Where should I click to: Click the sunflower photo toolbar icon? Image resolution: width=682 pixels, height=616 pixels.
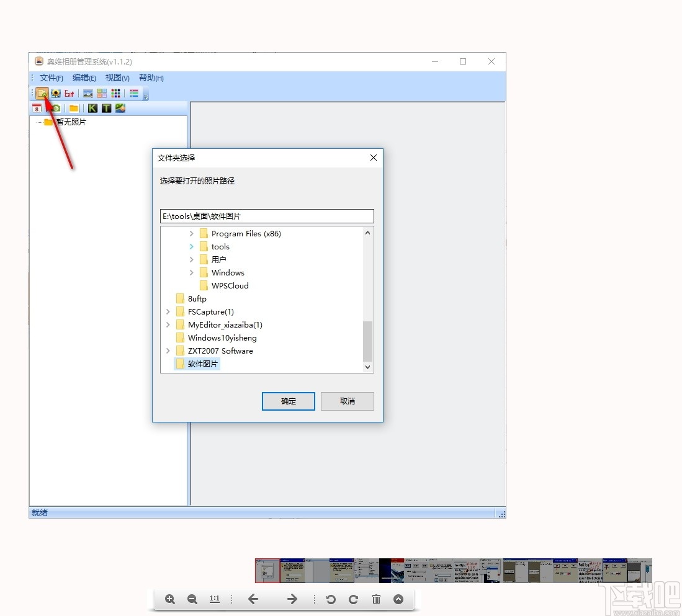click(56, 94)
